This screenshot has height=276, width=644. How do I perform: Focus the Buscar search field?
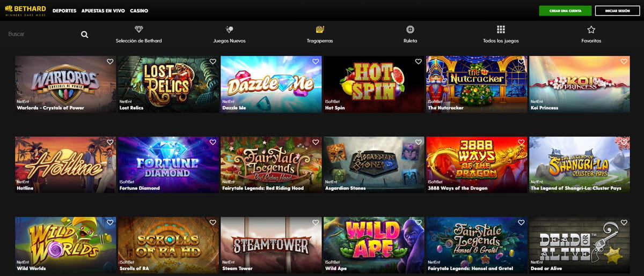coord(43,34)
